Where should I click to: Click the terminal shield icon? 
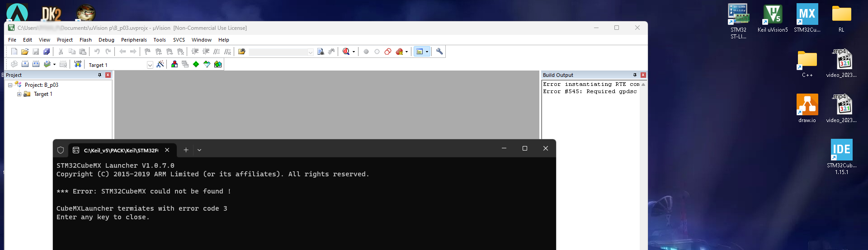(x=61, y=150)
